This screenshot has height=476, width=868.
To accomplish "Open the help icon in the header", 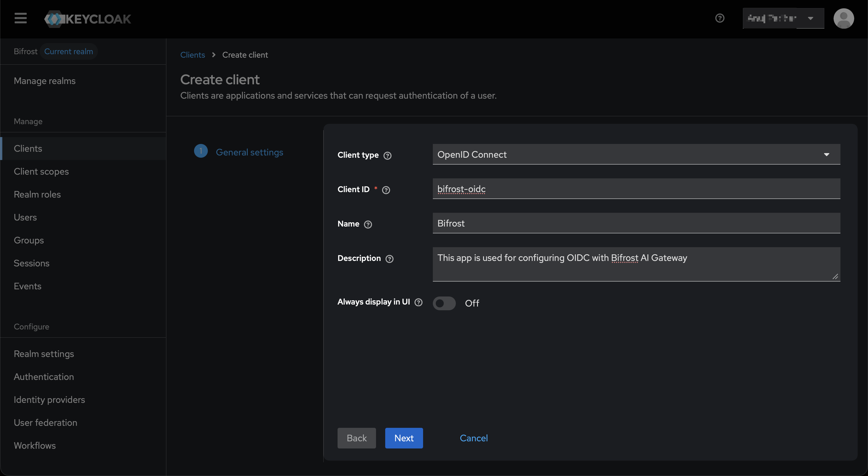I will [720, 18].
